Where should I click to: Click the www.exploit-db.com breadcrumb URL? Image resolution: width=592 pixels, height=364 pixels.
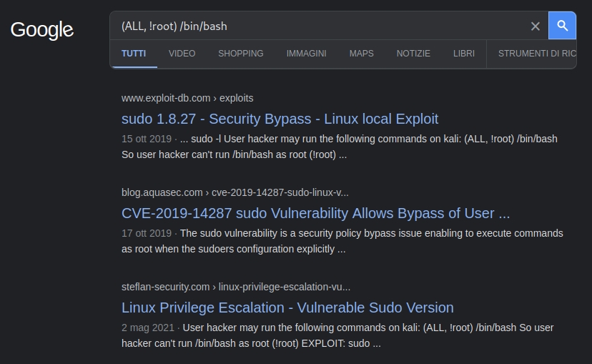click(187, 98)
